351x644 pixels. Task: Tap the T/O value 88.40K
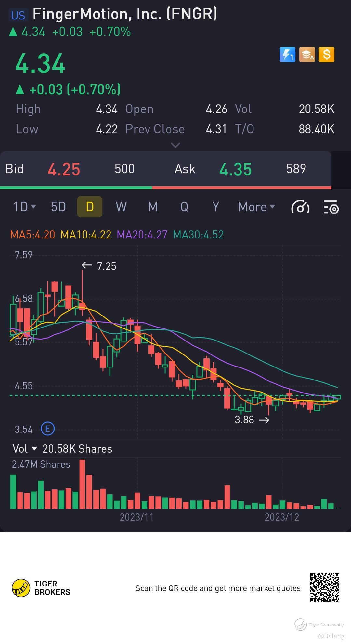tap(317, 129)
